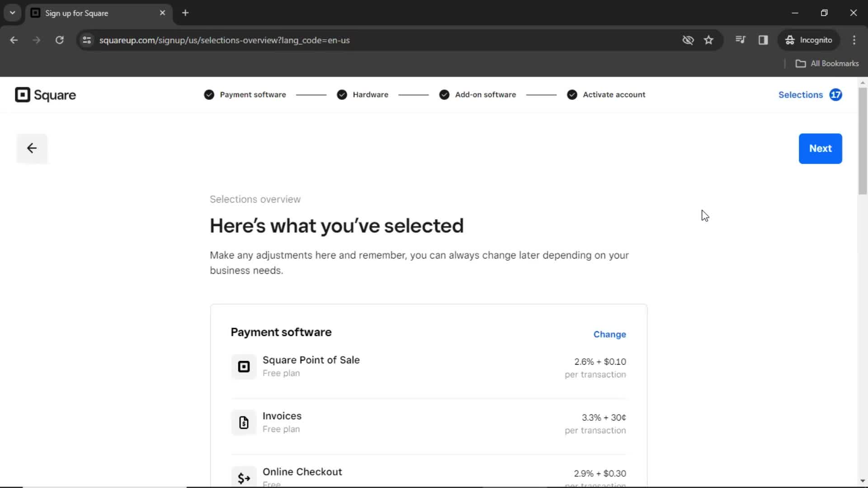Click the Invoices item name
This screenshot has width=868, height=488.
pyautogui.click(x=282, y=416)
